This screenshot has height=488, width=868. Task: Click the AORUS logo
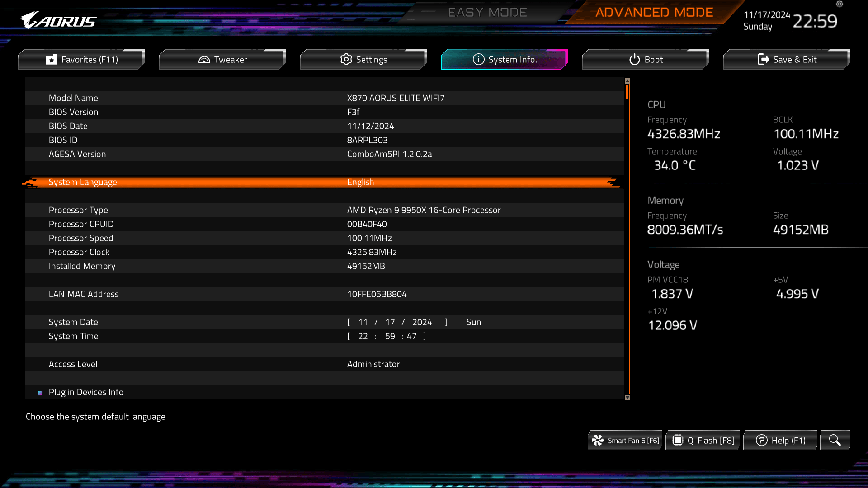(x=59, y=20)
